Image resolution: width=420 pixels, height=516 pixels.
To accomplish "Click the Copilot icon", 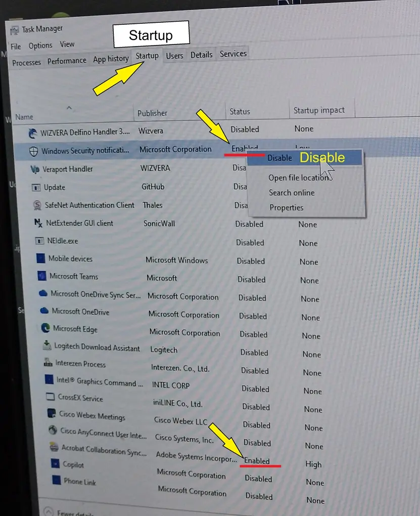I will coord(55,463).
